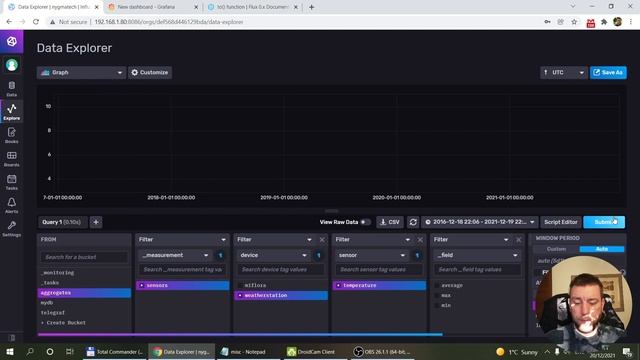Open the user avatar menu
Image resolution: width=640 pixels, height=360 pixels.
point(11,64)
